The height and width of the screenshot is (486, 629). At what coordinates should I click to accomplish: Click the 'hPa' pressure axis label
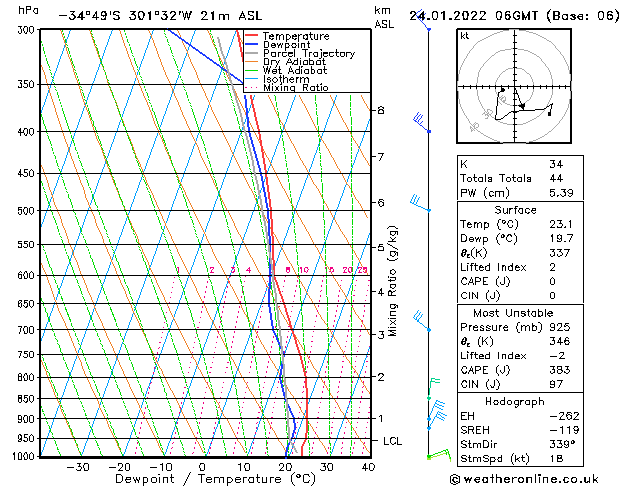coord(28,10)
